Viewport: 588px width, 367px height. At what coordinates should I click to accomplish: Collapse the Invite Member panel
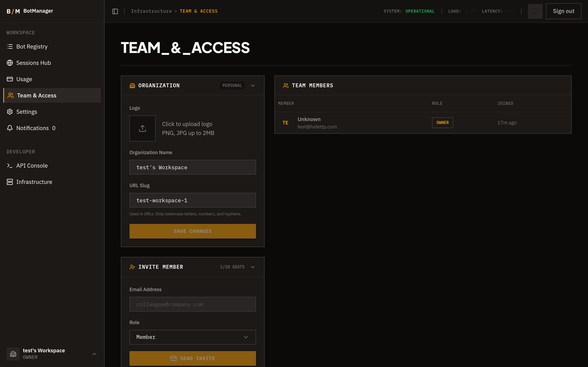tap(253, 267)
